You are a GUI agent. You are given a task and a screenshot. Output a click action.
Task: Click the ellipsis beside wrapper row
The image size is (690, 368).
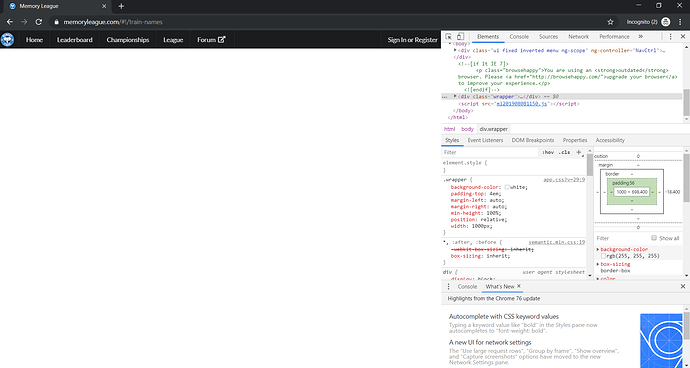click(x=445, y=96)
